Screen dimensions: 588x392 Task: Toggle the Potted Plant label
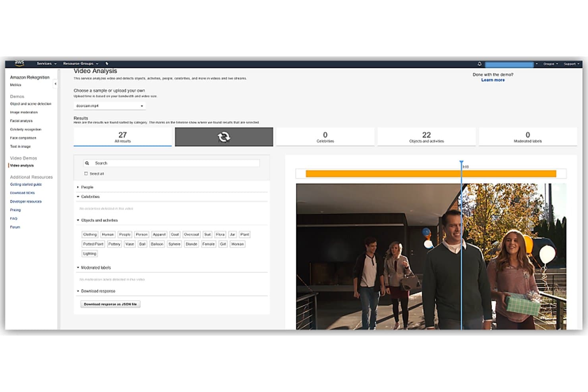93,244
